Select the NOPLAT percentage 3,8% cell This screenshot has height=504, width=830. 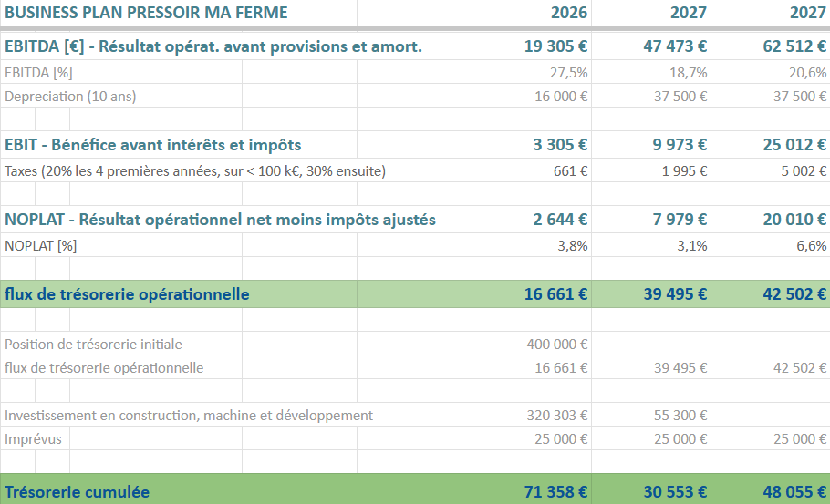point(573,245)
